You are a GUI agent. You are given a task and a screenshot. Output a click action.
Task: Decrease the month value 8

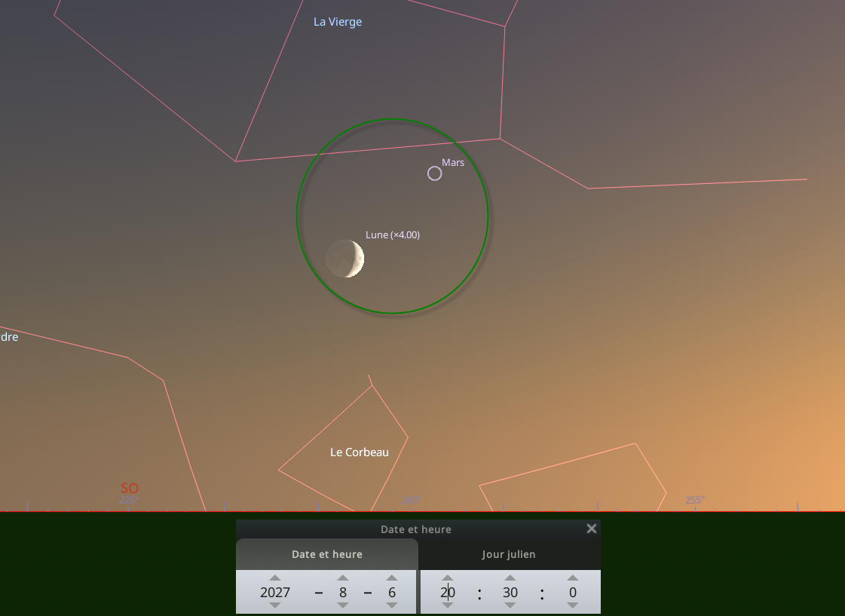coord(343,605)
